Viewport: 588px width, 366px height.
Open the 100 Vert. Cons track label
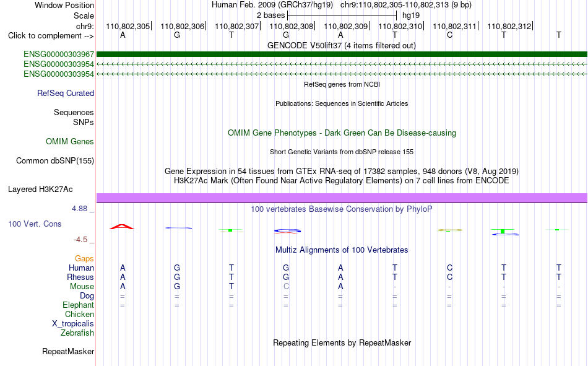pos(35,224)
